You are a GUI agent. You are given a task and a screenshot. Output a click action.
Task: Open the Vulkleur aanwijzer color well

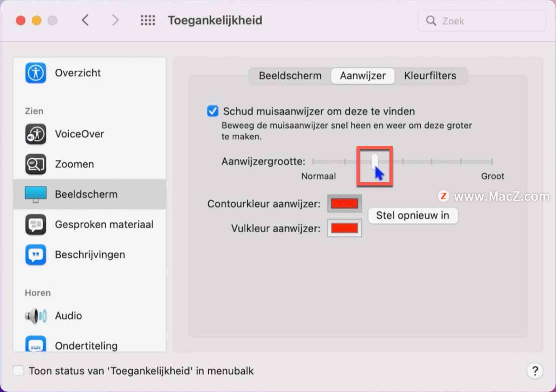[344, 228]
